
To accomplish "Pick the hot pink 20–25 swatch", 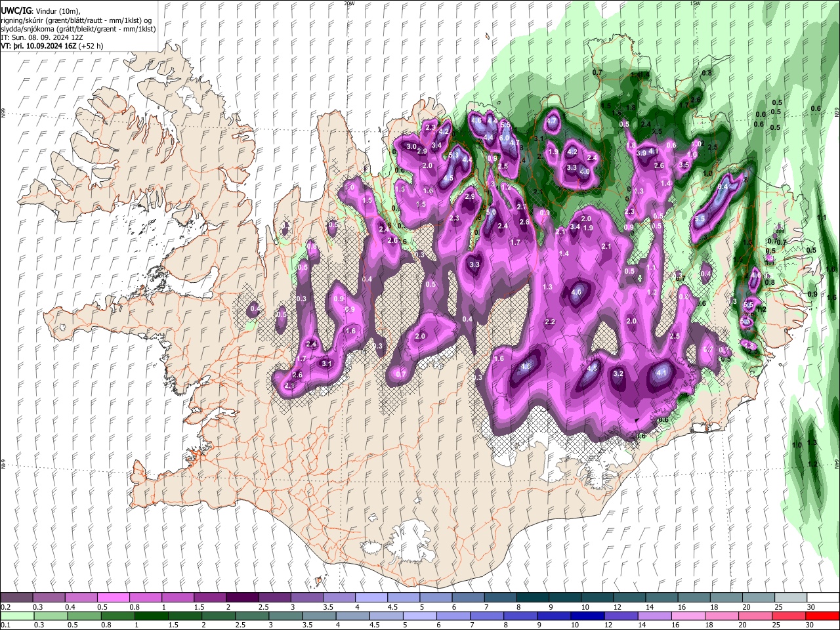I will click(755, 616).
